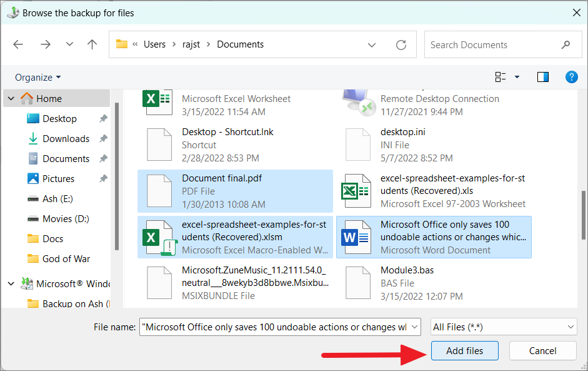Open the Organize menu
Image resolution: width=588 pixels, height=371 pixels.
tap(37, 78)
